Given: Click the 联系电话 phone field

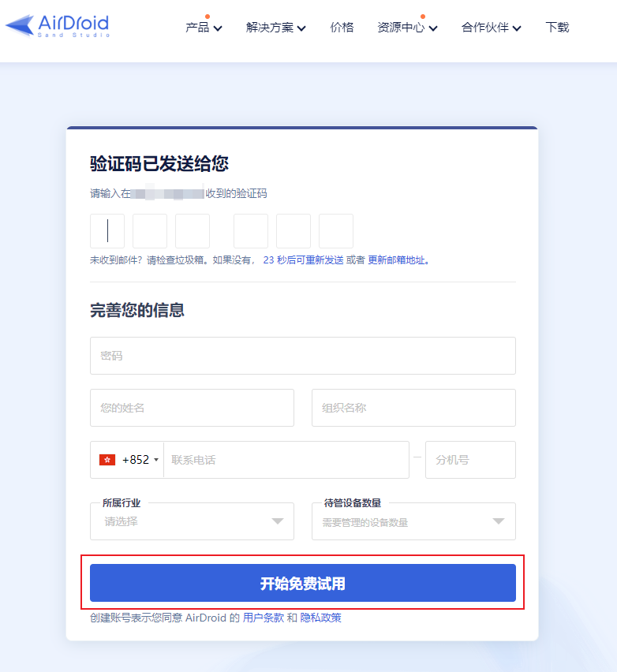Looking at the screenshot, I should click(x=286, y=460).
